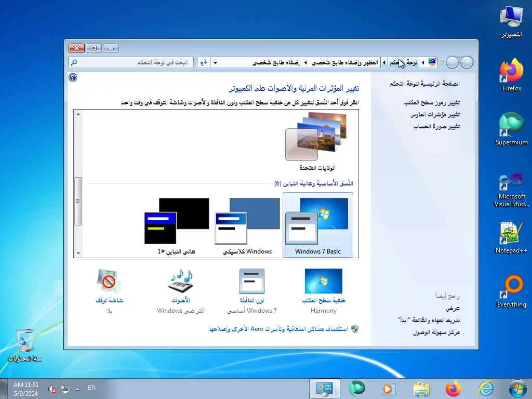Click the EN language indicator

coord(91,388)
